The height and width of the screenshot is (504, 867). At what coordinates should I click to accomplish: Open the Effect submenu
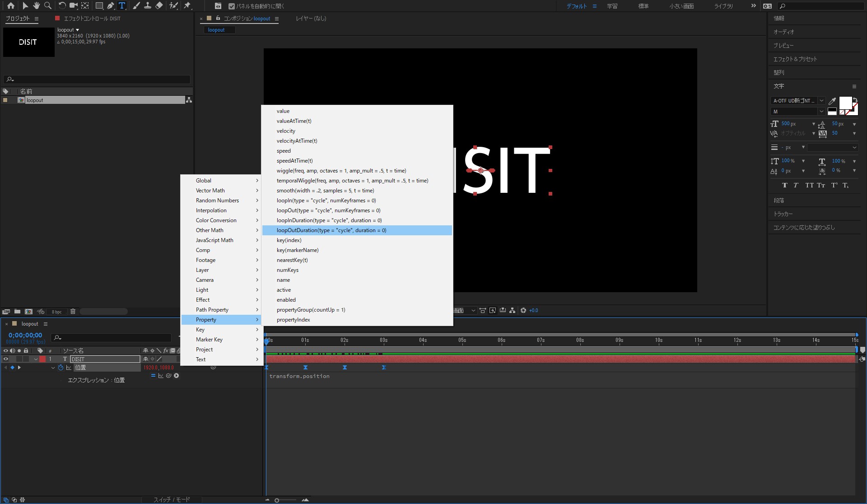click(221, 300)
